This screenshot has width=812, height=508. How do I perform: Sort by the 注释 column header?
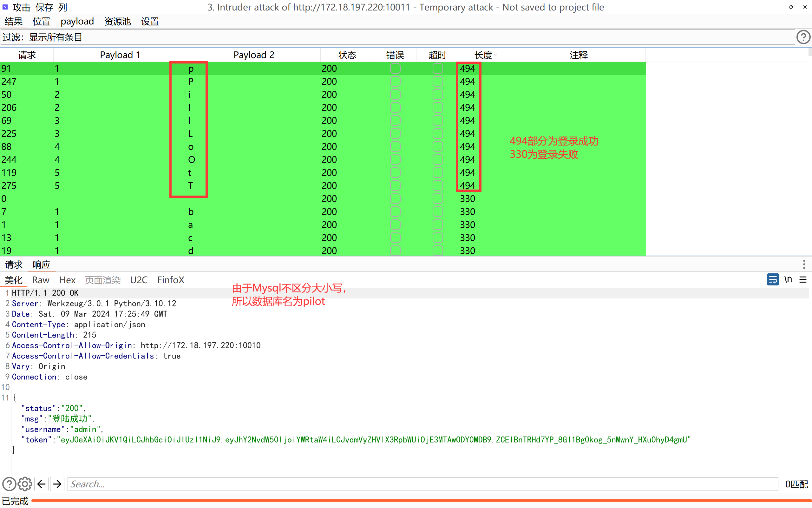[579, 55]
